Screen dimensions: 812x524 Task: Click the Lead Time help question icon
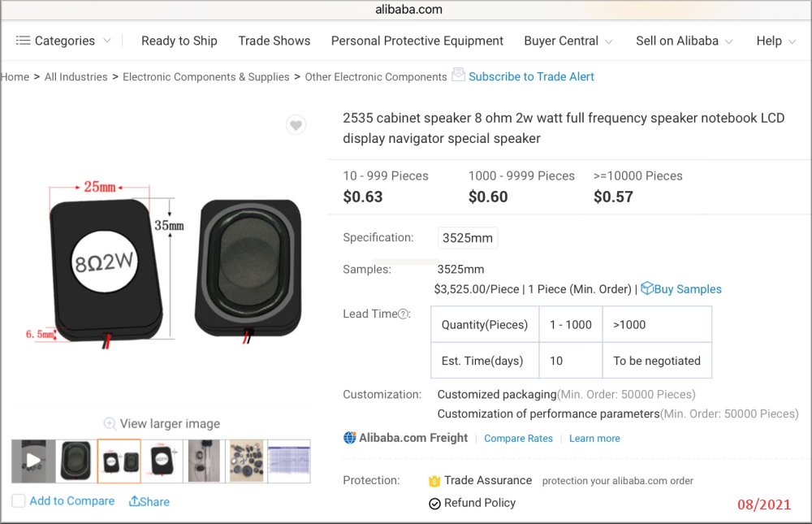pos(404,314)
